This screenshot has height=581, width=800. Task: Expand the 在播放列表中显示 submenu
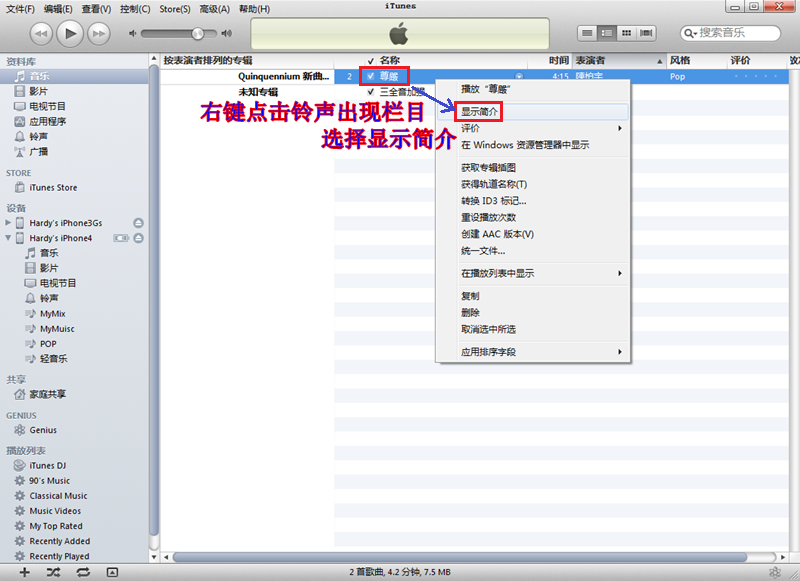pyautogui.click(x=533, y=273)
